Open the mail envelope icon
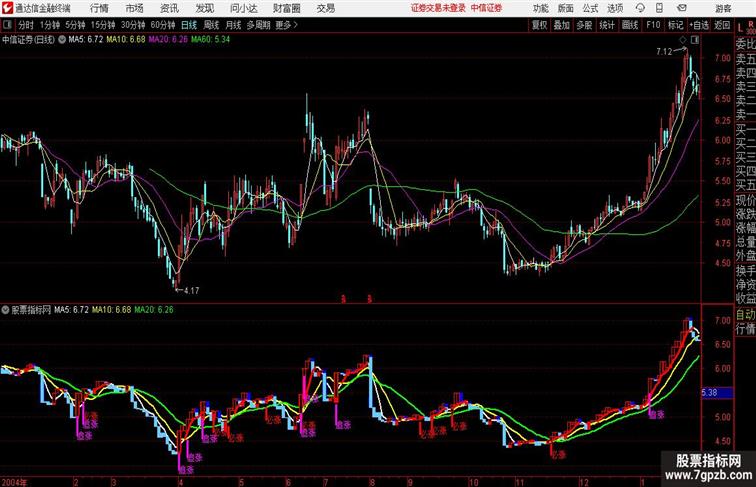 pos(682,8)
